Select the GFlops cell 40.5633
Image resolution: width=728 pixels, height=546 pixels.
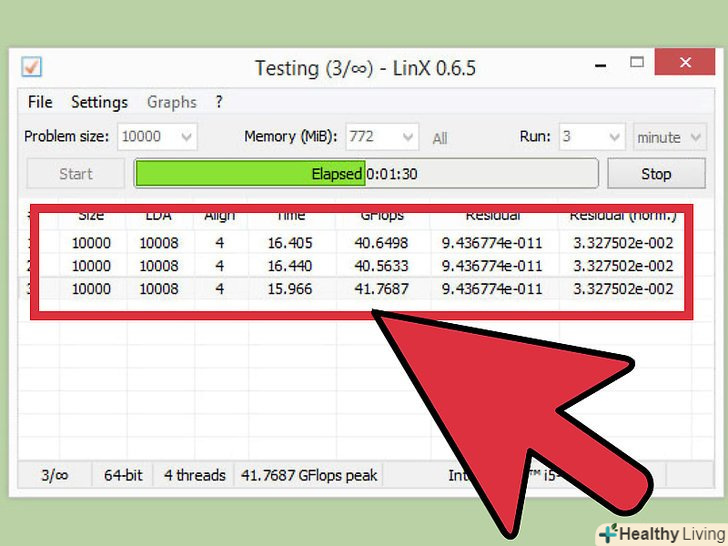point(381,266)
